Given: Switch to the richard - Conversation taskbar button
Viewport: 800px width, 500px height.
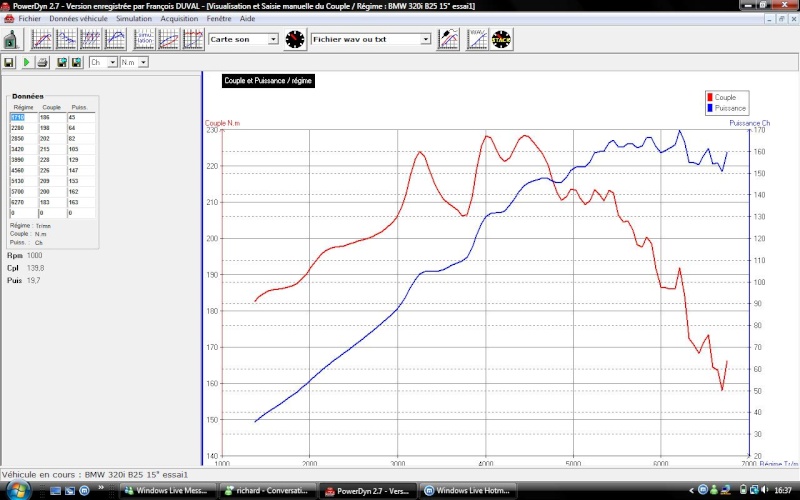Looking at the screenshot, I should (x=268, y=491).
